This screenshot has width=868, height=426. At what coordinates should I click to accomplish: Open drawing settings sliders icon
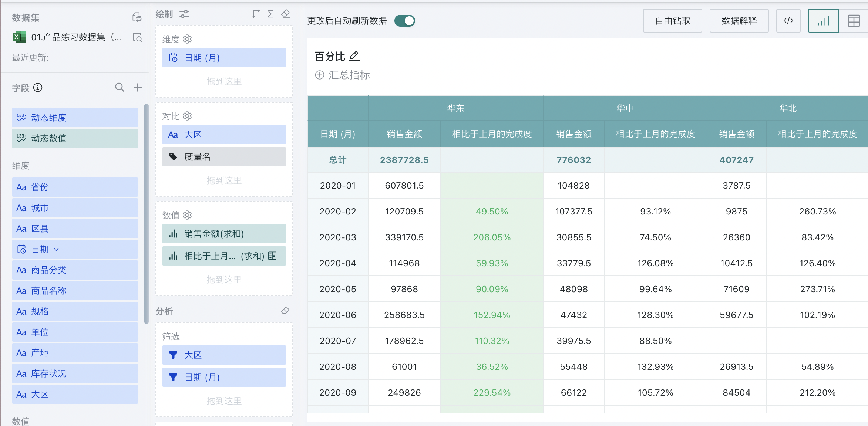pos(184,14)
